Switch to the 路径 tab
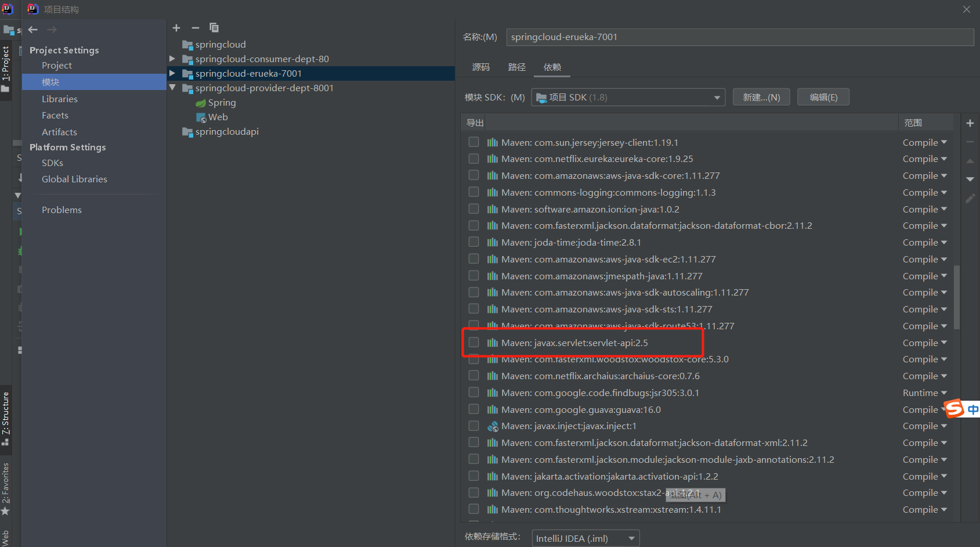Screen dimensions: 980x547 (x=516, y=67)
